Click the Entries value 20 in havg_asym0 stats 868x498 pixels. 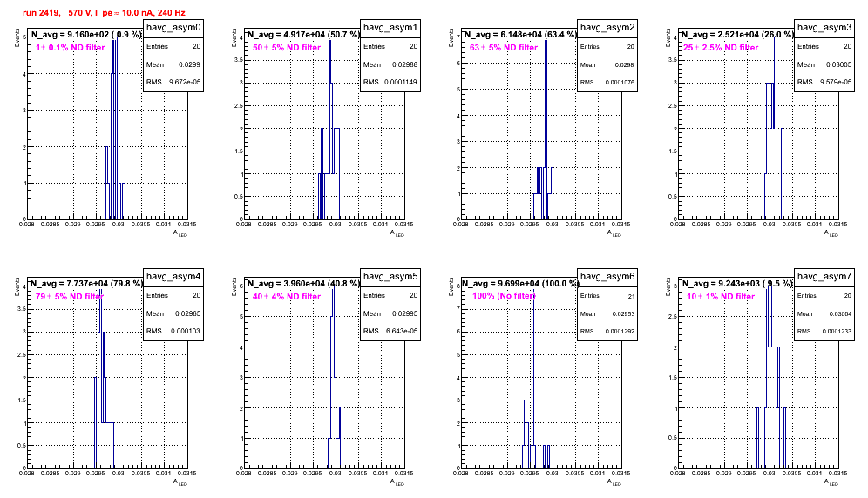pos(196,46)
